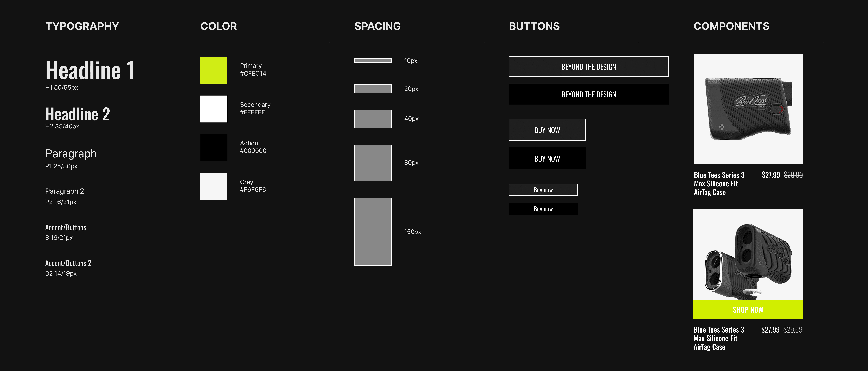This screenshot has width=868, height=371.
Task: Select the Secondary white color swatch
Action: pyautogui.click(x=214, y=109)
